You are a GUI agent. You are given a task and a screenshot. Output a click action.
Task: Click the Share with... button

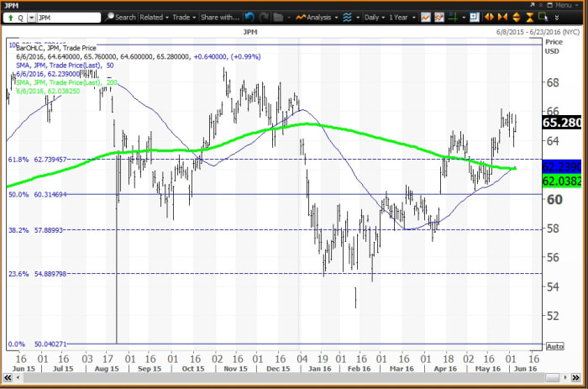221,17
